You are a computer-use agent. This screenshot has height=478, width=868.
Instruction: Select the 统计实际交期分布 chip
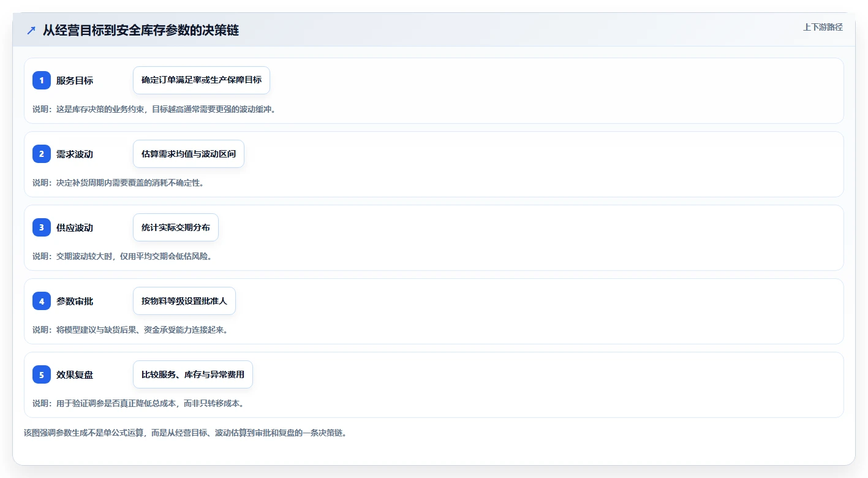(x=176, y=227)
